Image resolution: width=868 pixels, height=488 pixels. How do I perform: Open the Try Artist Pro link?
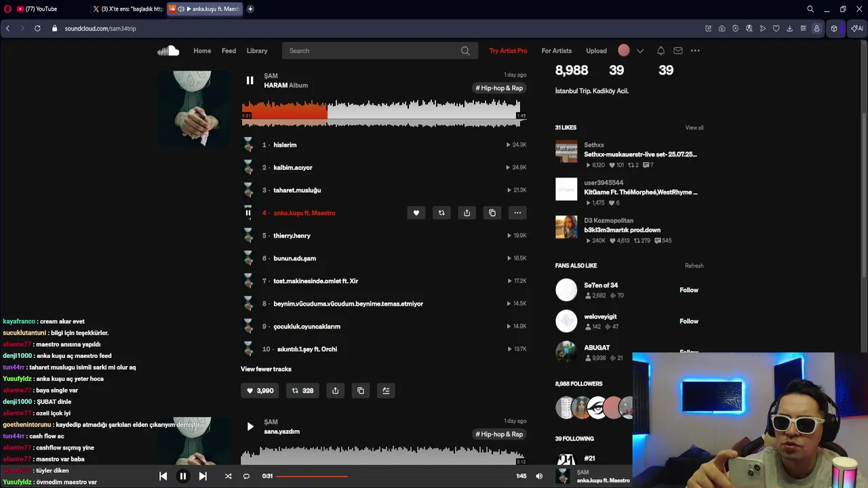(x=508, y=51)
